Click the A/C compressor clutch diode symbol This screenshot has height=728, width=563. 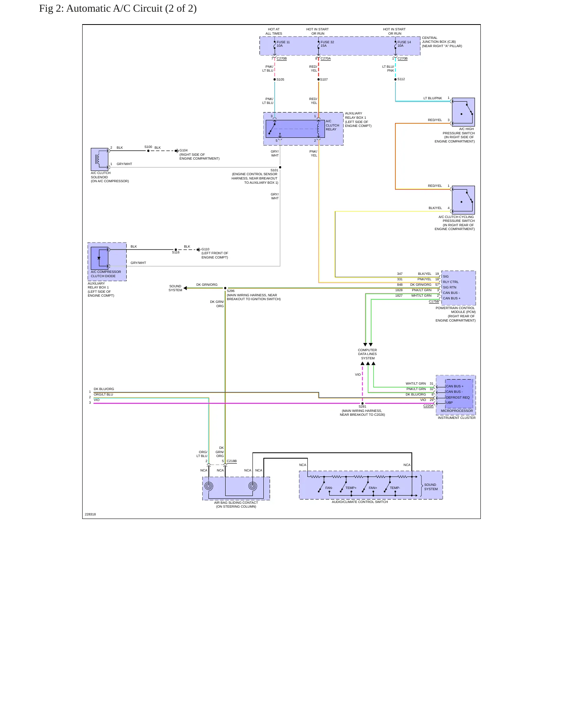click(x=99, y=258)
